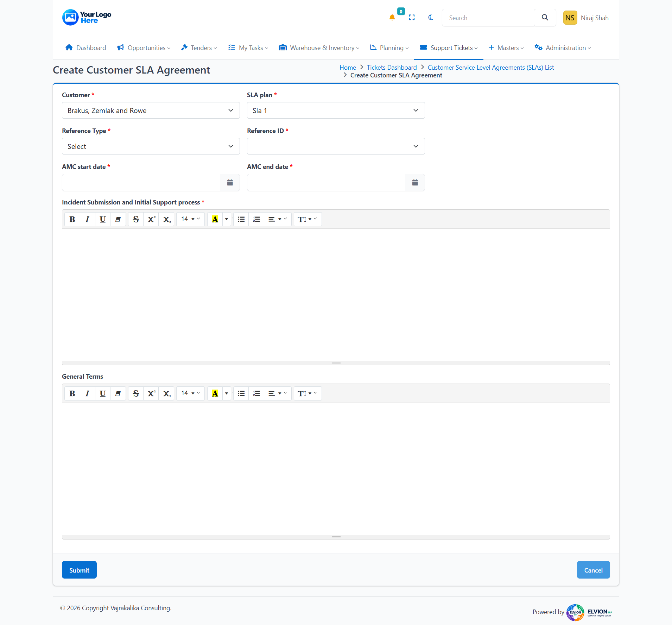Click in the General Terms text area
The width and height of the screenshot is (672, 625).
point(336,469)
